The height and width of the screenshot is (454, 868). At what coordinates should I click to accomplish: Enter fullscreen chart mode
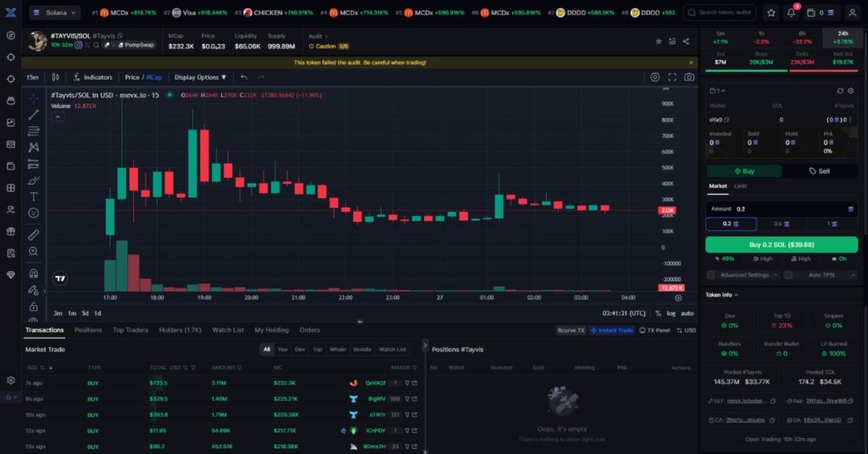click(672, 77)
